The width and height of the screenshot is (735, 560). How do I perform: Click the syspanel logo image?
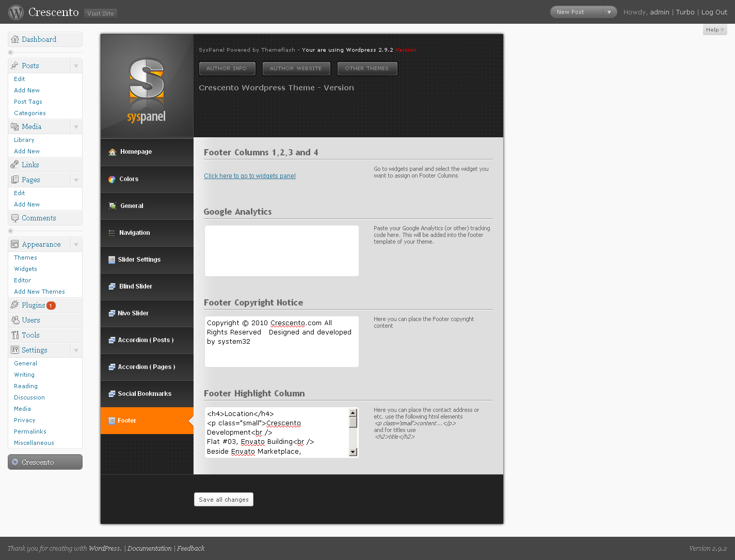[147, 90]
